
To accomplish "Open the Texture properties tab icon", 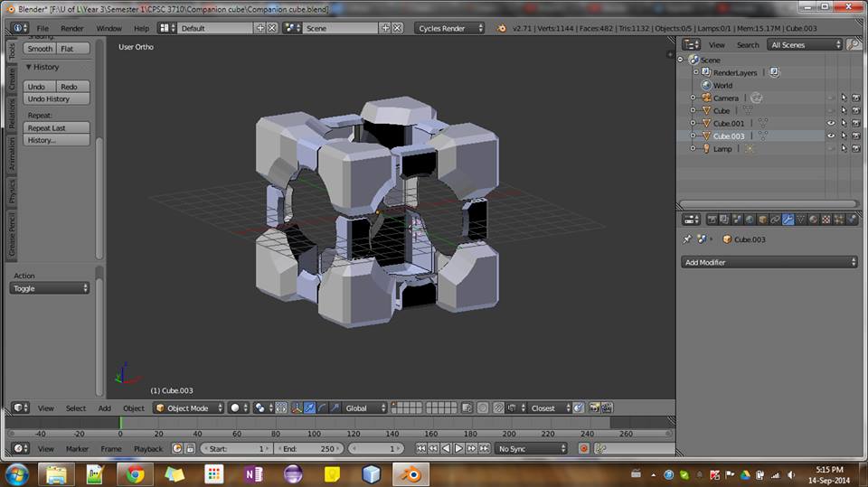I will (x=826, y=220).
